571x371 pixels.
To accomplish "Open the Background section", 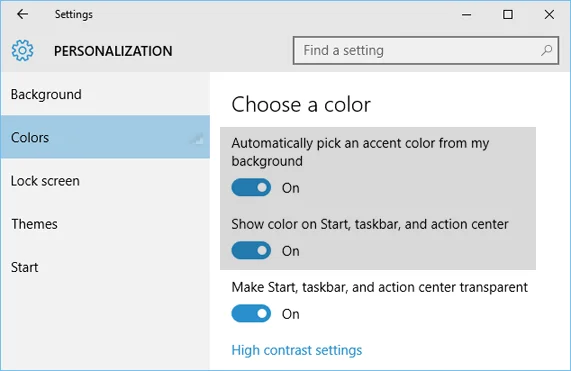I will (x=105, y=94).
